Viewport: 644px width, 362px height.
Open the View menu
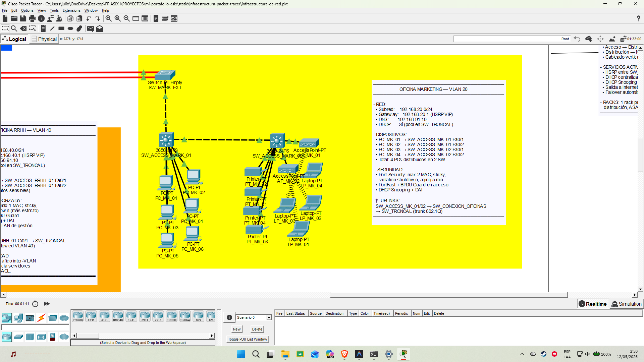42,10
